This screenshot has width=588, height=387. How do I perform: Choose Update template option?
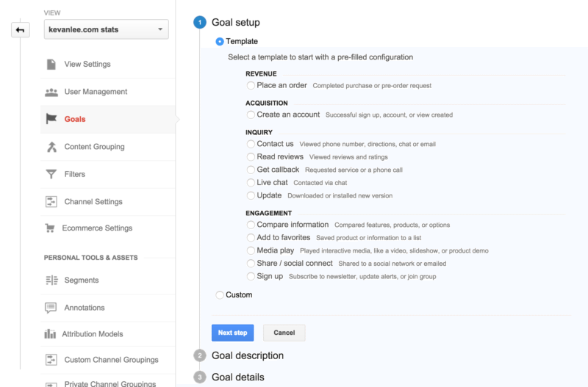coord(251,195)
